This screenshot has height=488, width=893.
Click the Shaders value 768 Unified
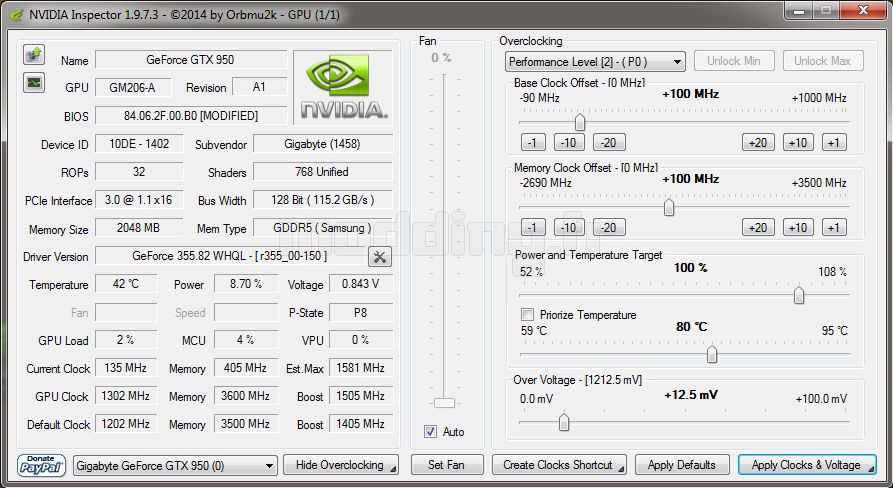322,172
